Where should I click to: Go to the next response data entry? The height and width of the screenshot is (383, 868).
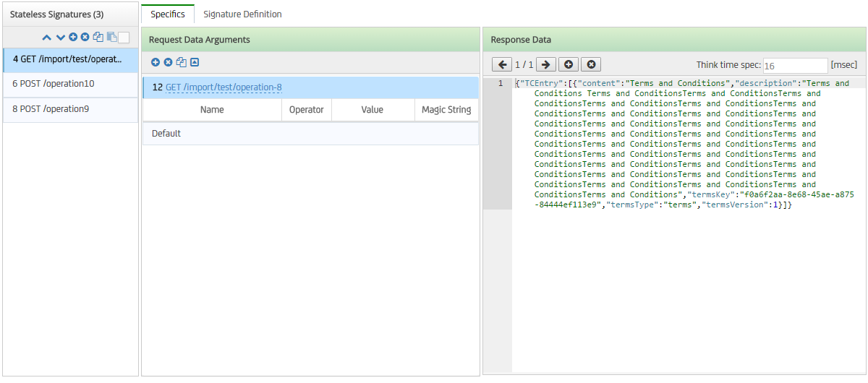pos(546,65)
